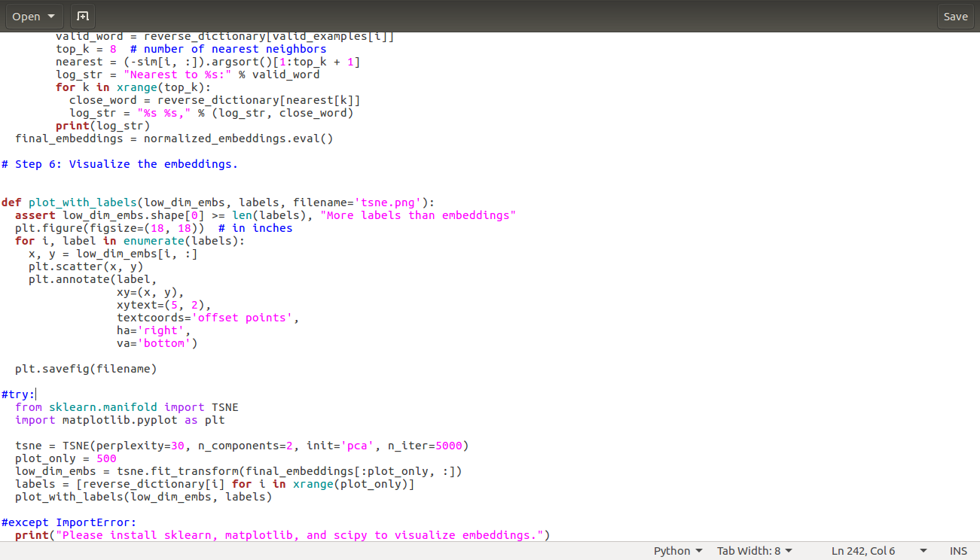The width and height of the screenshot is (980, 560).
Task: Open the Python language selector
Action: click(678, 551)
